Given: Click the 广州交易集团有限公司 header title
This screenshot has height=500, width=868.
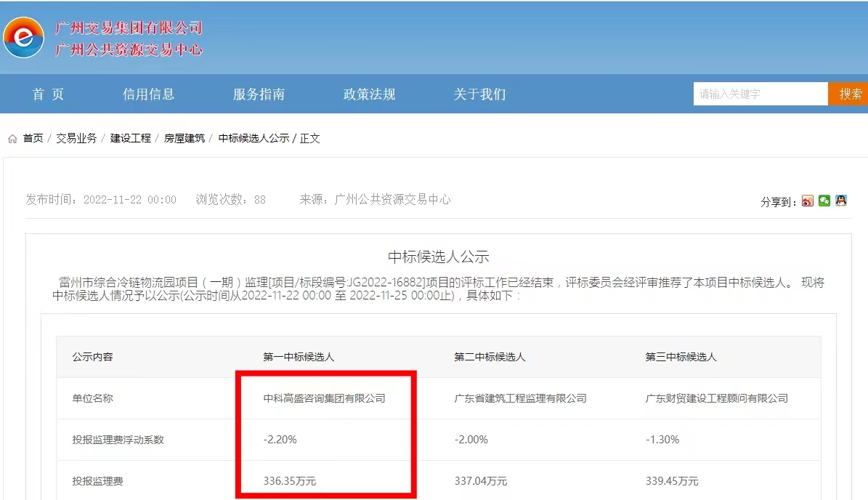Looking at the screenshot, I should 129,28.
